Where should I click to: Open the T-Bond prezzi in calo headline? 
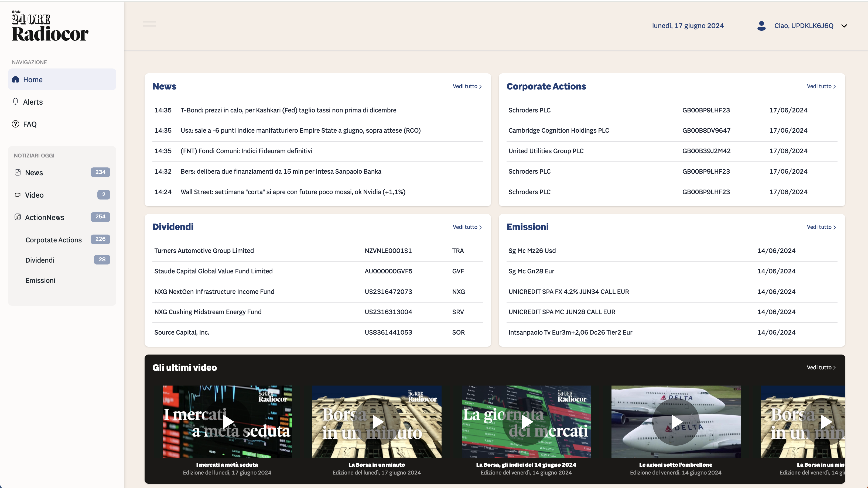point(288,111)
